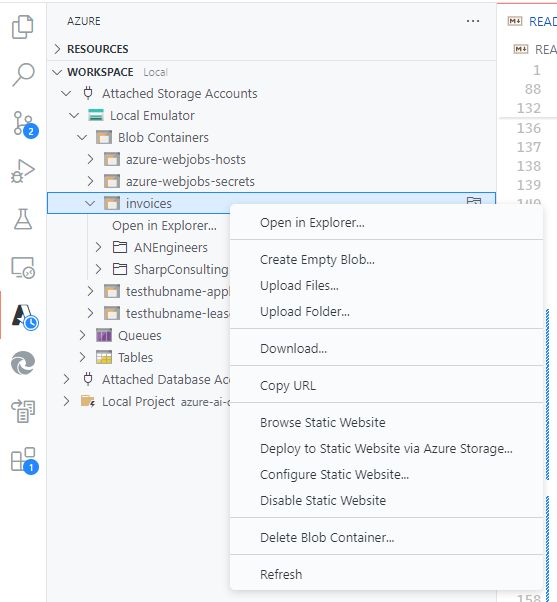Viewport: 557px width, 602px height.
Task: Expand the RESOURCES section
Action: tap(58, 49)
